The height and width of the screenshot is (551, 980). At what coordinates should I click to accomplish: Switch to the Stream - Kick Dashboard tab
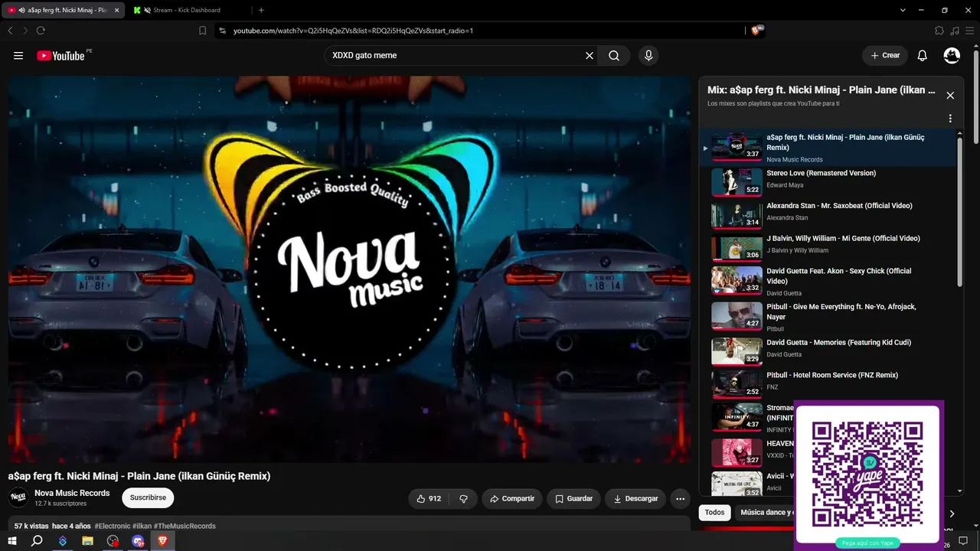pos(188,10)
